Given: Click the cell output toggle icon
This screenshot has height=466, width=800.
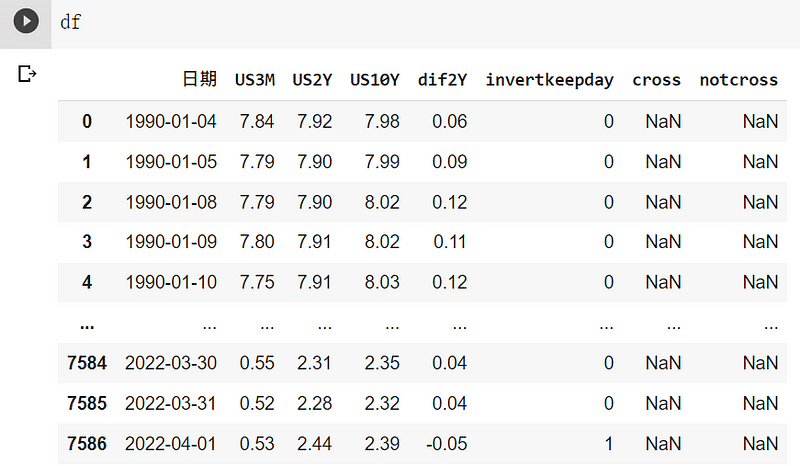Looking at the screenshot, I should tap(27, 74).
